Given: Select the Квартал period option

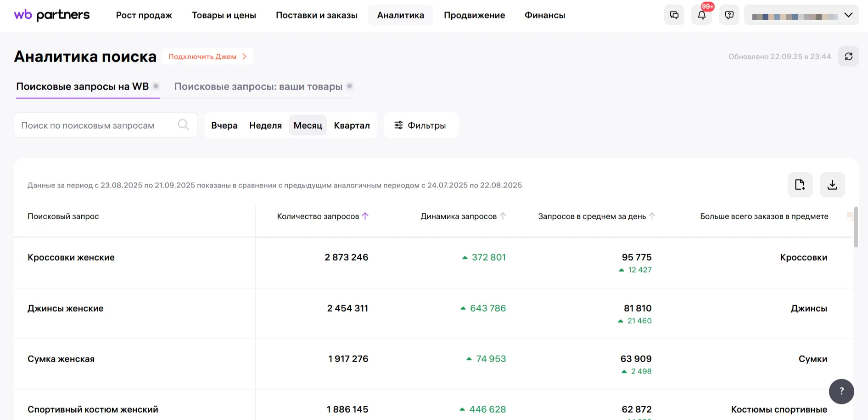Looking at the screenshot, I should [352, 125].
